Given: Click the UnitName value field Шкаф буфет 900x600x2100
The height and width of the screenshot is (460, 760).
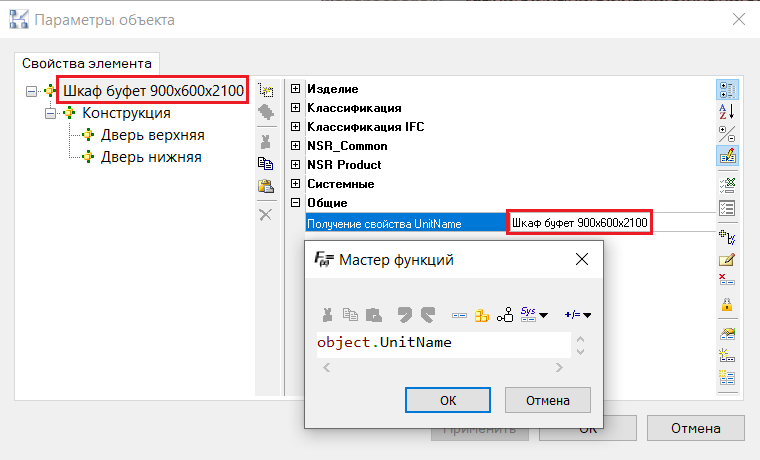Looking at the screenshot, I should 580,223.
